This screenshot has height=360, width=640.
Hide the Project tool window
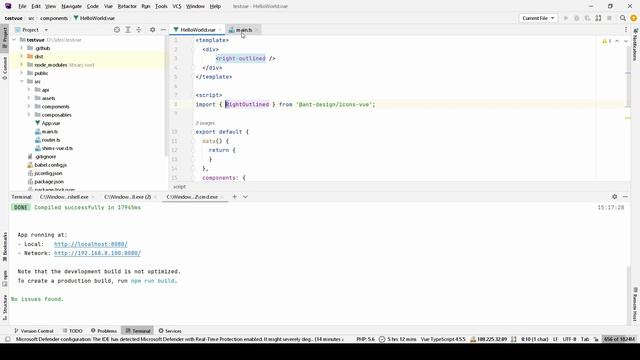[163, 30]
